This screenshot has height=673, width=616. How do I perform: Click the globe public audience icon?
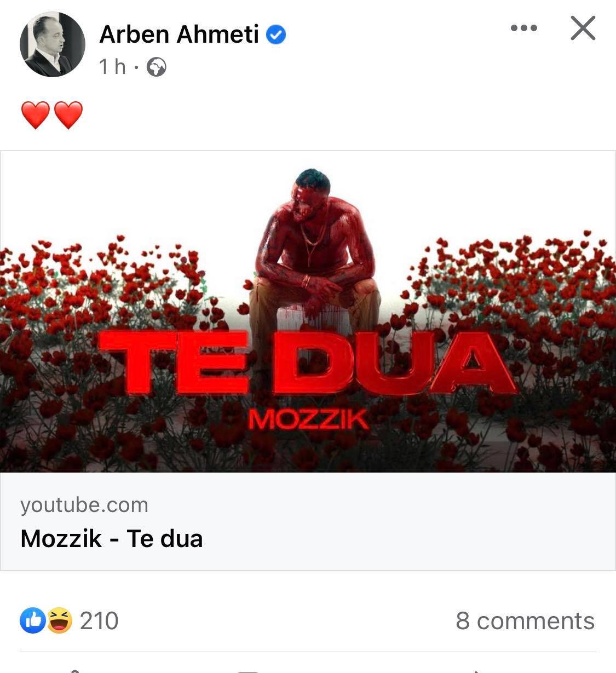[157, 67]
